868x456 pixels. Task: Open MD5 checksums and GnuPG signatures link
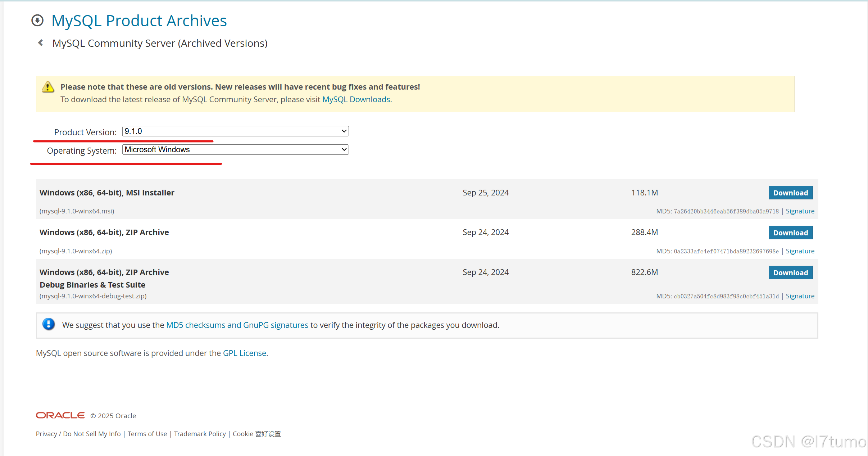(x=237, y=325)
